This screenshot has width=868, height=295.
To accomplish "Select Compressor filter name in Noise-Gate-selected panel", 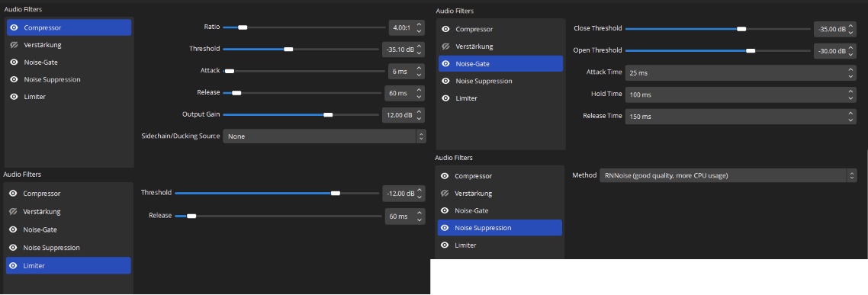I will tap(474, 29).
